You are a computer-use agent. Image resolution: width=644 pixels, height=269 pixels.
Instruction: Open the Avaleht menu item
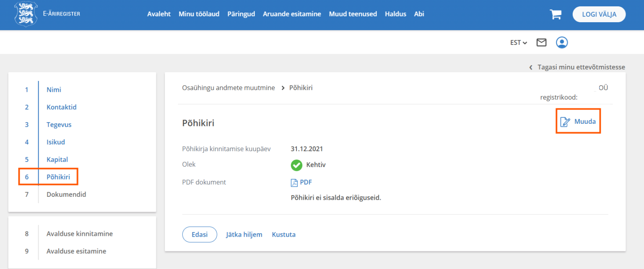(x=159, y=14)
